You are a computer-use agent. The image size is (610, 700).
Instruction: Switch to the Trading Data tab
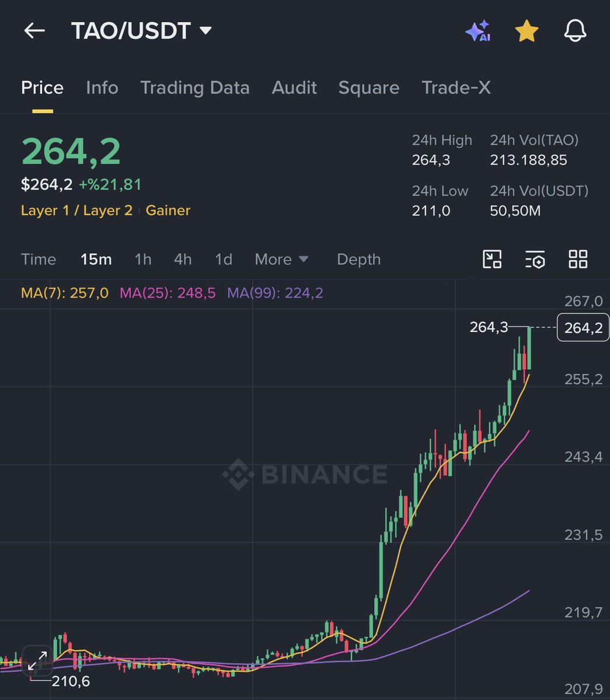click(195, 87)
